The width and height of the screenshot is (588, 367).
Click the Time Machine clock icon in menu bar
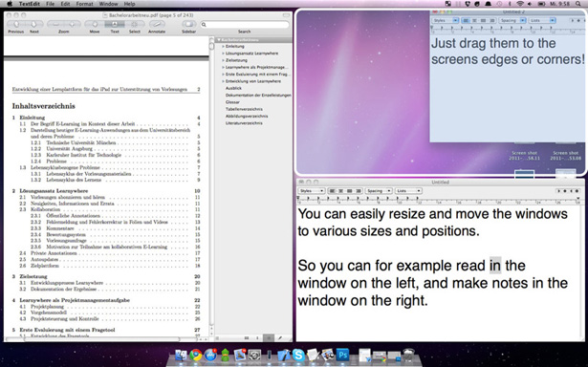[499, 4]
